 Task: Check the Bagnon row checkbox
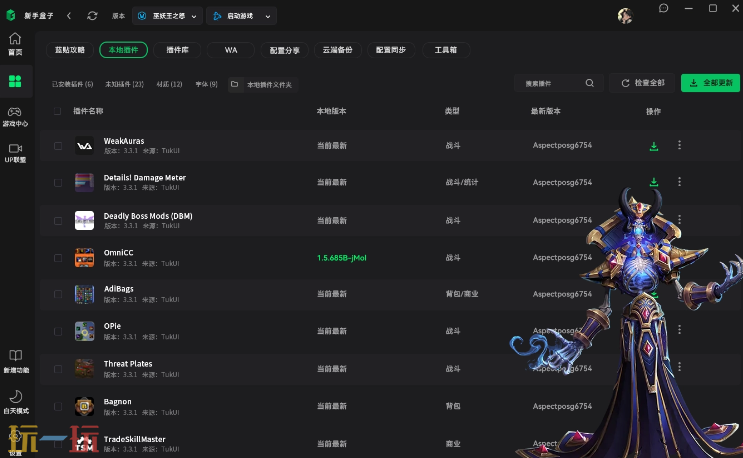58,406
